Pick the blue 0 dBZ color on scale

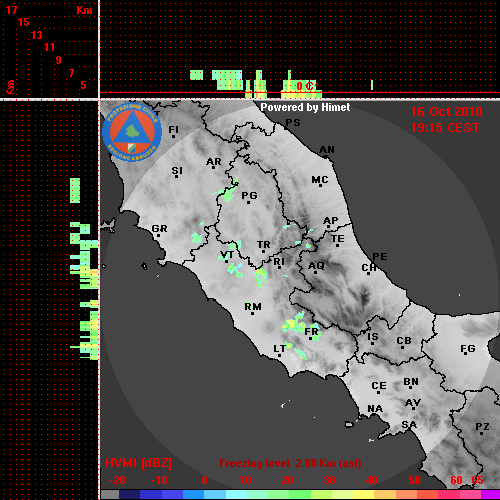pos(194,494)
